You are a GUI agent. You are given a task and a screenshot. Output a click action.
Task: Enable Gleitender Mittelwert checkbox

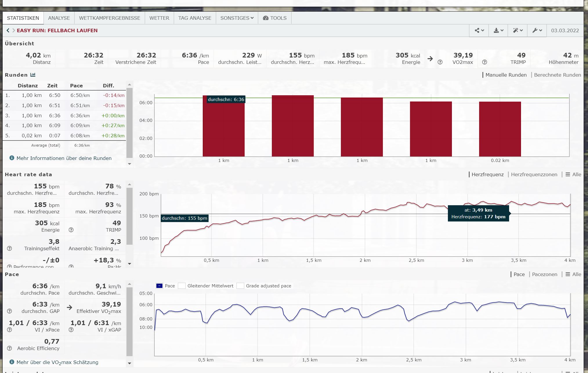pyautogui.click(x=182, y=286)
